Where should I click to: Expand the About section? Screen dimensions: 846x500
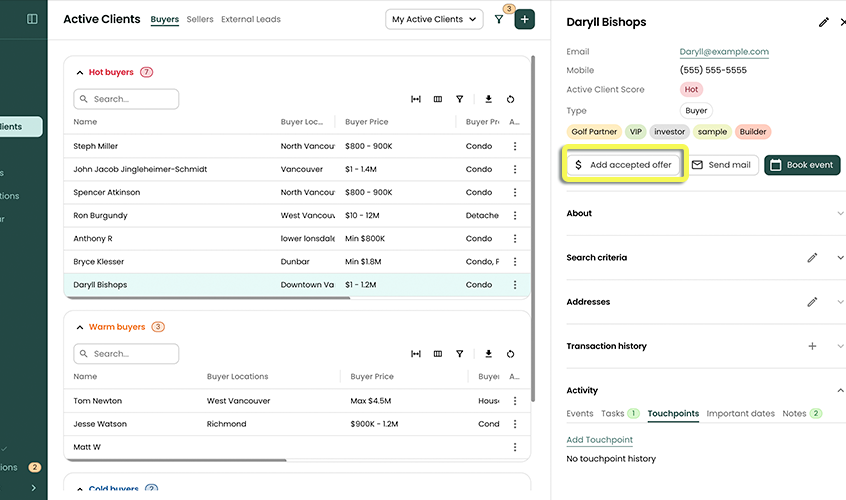(840, 213)
